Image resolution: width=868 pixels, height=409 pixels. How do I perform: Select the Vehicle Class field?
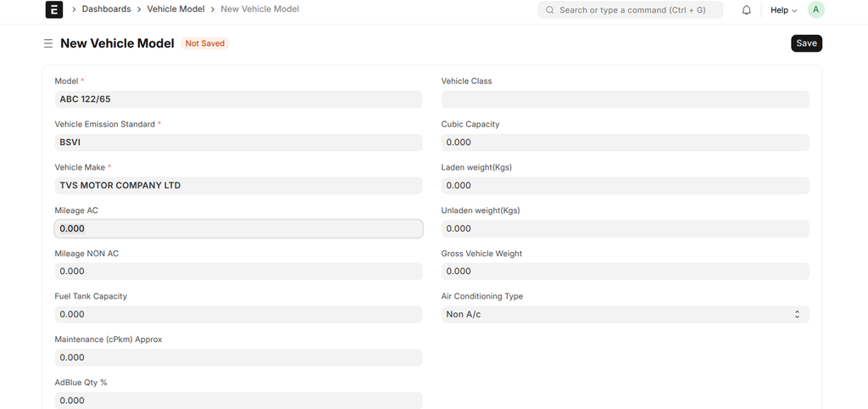[x=625, y=99]
